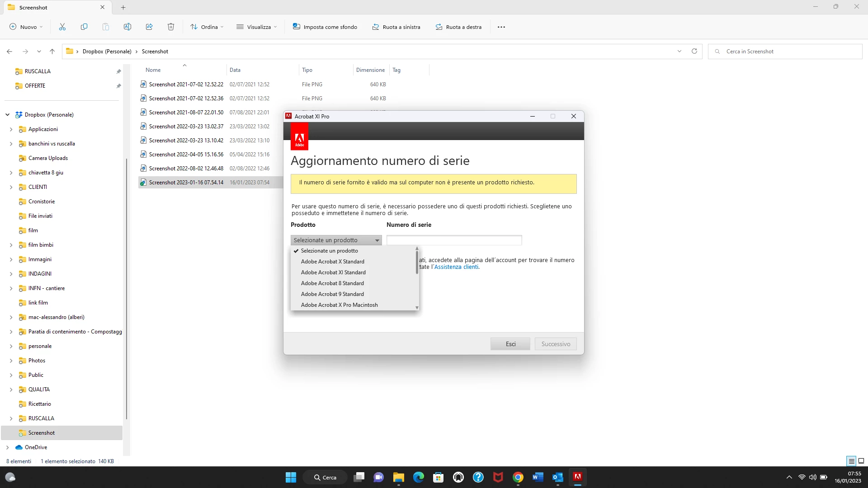868x488 pixels.
Task: Open the Assistenza clienti link
Action: [456, 267]
